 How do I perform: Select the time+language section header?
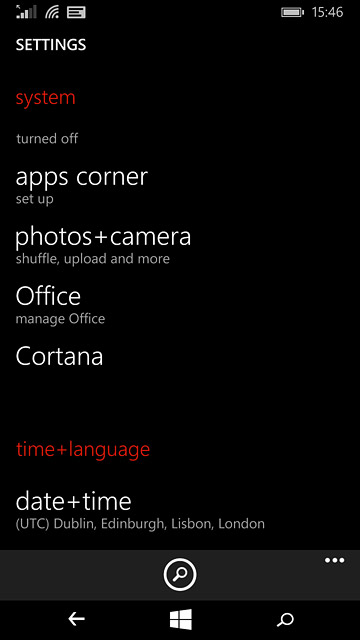pos(83,449)
